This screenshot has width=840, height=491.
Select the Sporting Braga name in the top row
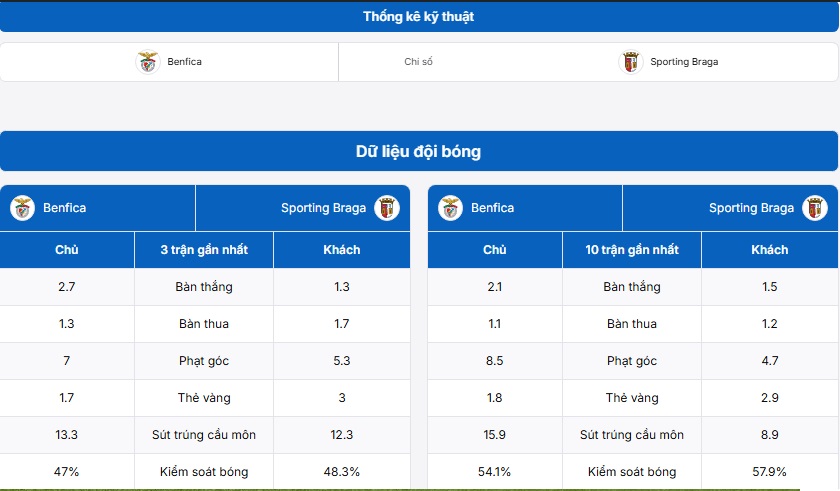(x=684, y=62)
